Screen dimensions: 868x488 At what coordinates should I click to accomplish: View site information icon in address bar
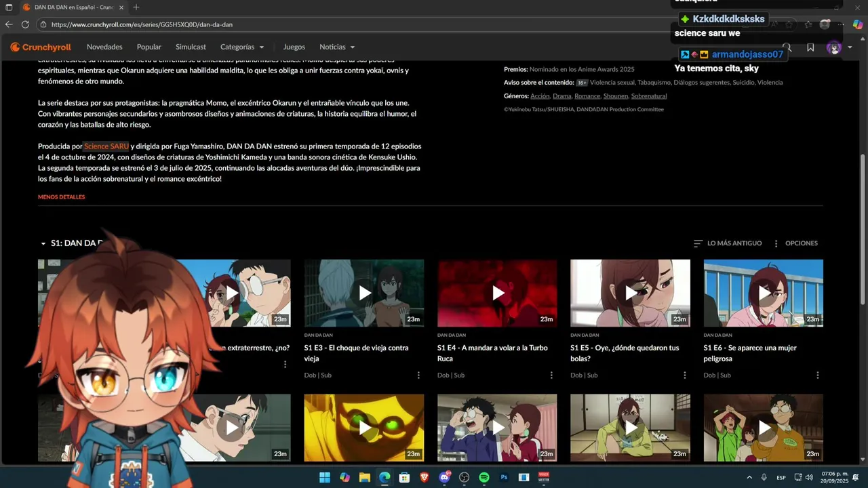[43, 24]
